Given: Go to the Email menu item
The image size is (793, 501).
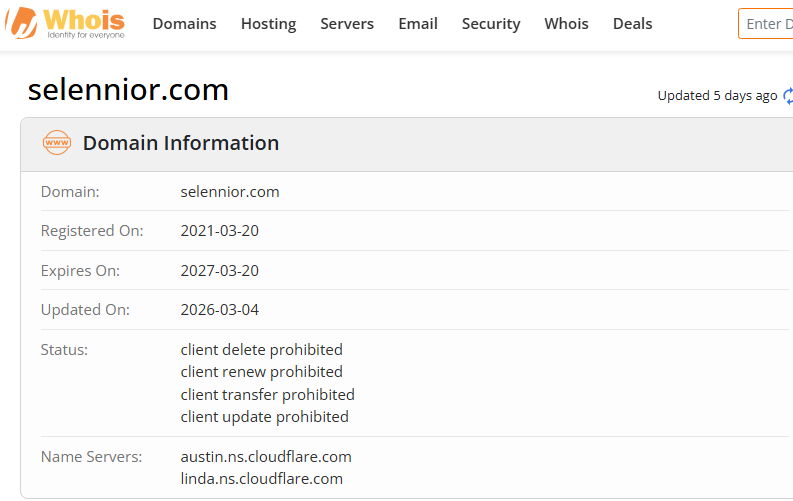Looking at the screenshot, I should coord(418,24).
